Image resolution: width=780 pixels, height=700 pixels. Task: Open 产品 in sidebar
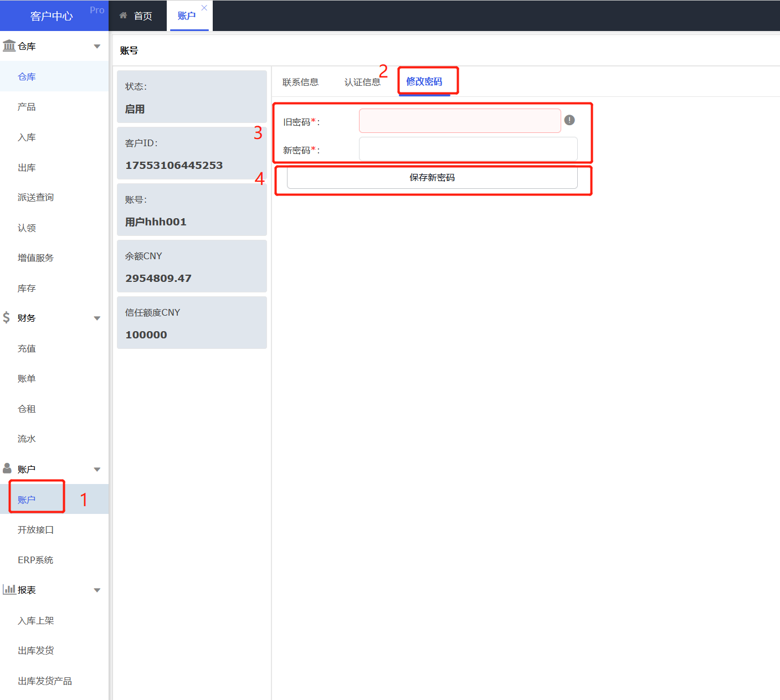54,107
